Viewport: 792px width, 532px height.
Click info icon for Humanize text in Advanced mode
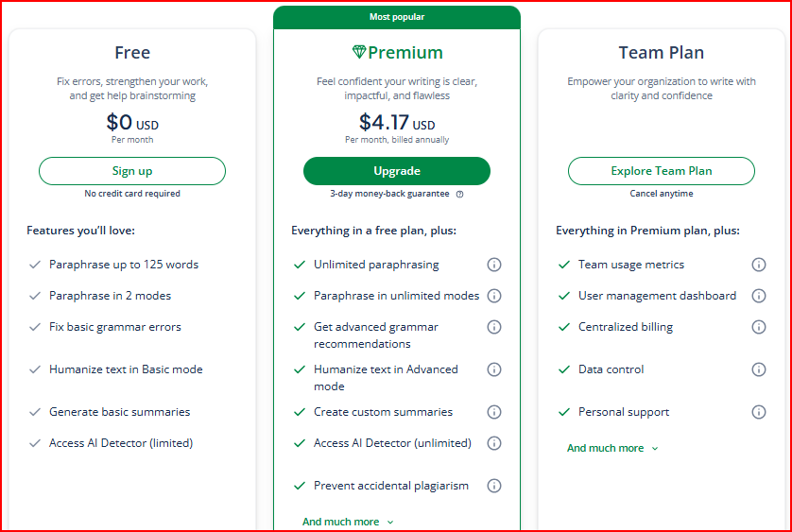click(493, 369)
